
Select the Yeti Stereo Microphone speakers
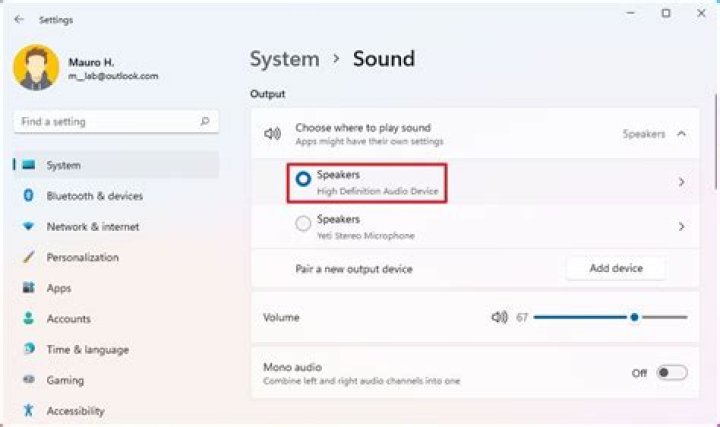(303, 225)
